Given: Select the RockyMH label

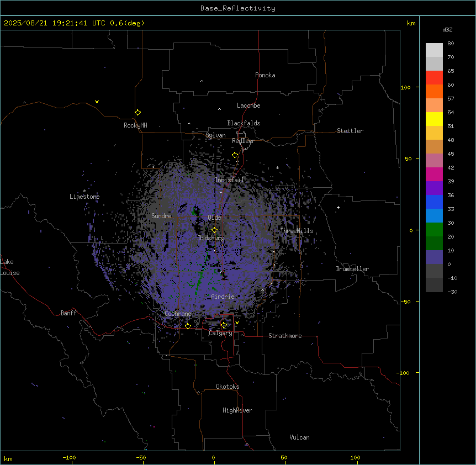Looking at the screenshot, I should point(135,125).
